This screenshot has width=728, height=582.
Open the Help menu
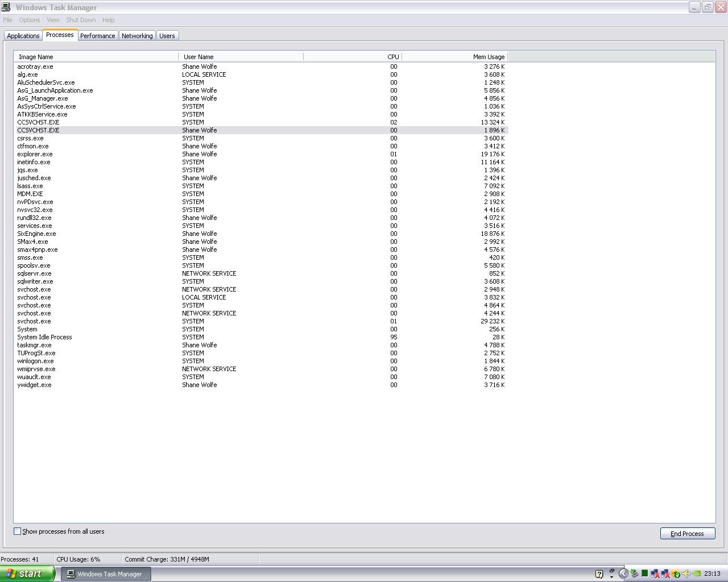[108, 20]
